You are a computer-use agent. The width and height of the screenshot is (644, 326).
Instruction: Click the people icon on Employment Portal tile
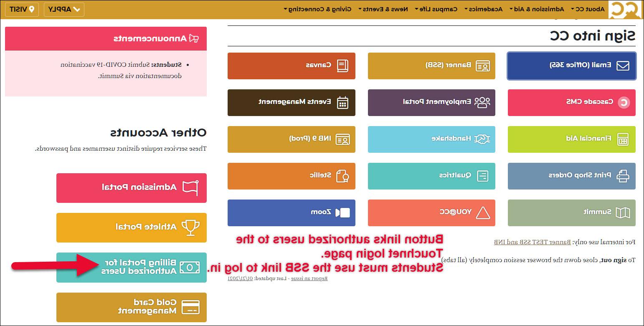tap(483, 102)
